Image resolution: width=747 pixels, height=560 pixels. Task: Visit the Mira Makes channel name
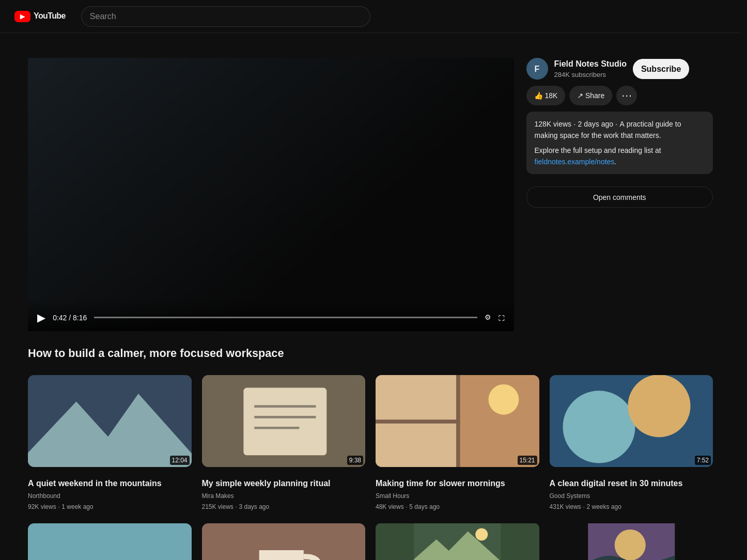(217, 496)
